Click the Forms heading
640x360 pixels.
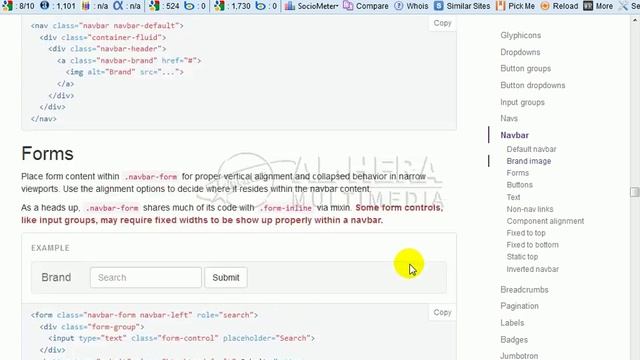click(x=47, y=154)
